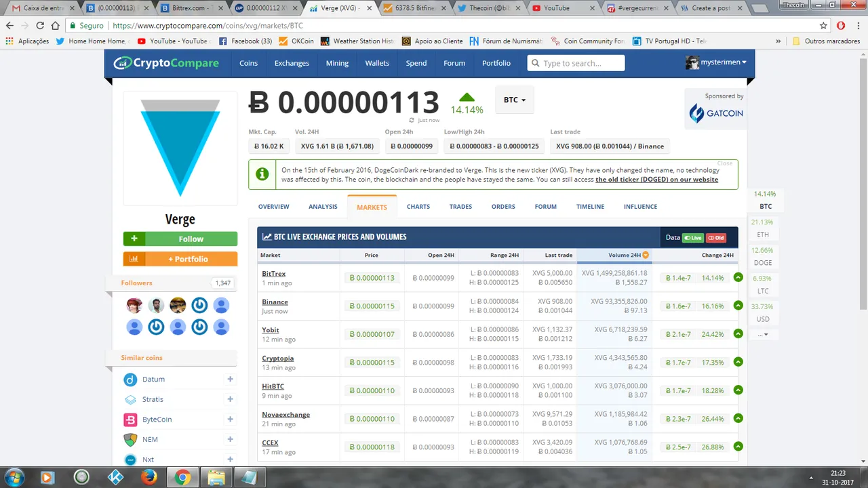Viewport: 868px width, 488px height.
Task: Show more bookmarks chevron
Action: click(778, 41)
